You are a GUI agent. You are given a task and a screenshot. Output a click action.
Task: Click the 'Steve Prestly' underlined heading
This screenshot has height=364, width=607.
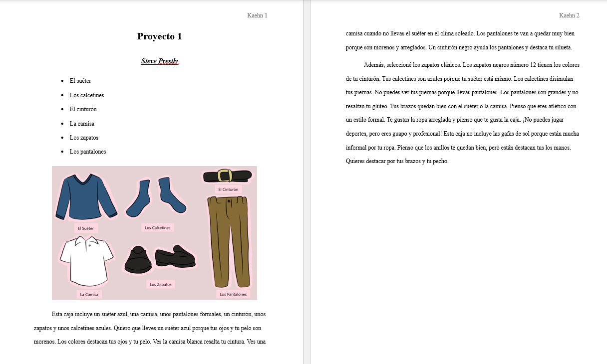coord(159,61)
